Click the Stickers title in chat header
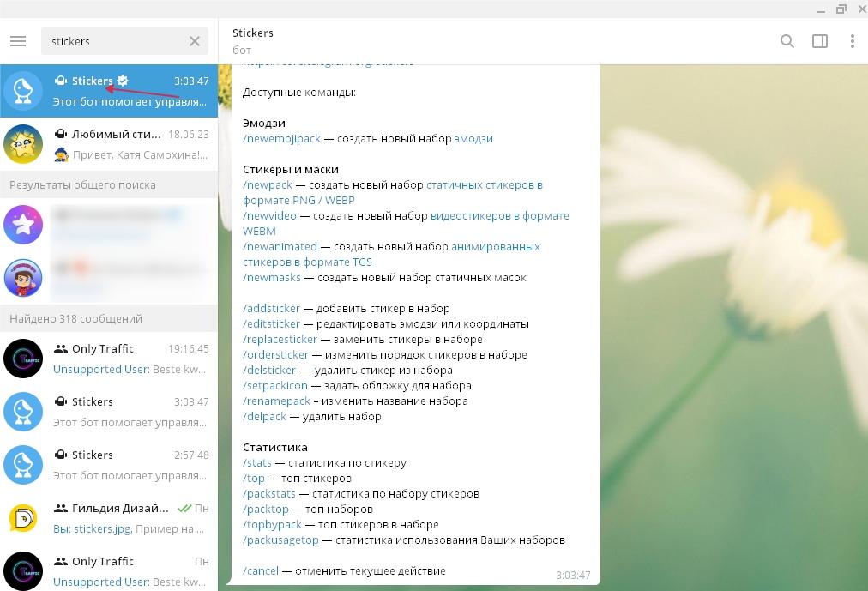Viewport: 868px width, 591px height. 253,33
